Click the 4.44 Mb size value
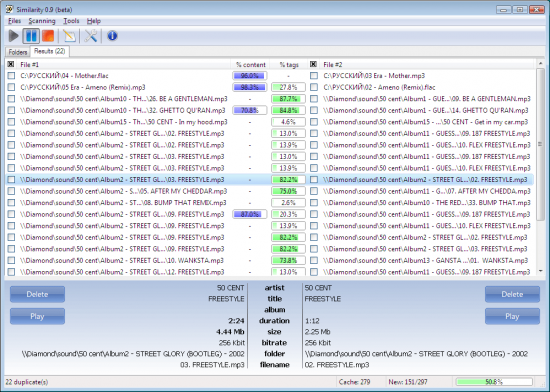550x392 pixels. tap(230, 332)
